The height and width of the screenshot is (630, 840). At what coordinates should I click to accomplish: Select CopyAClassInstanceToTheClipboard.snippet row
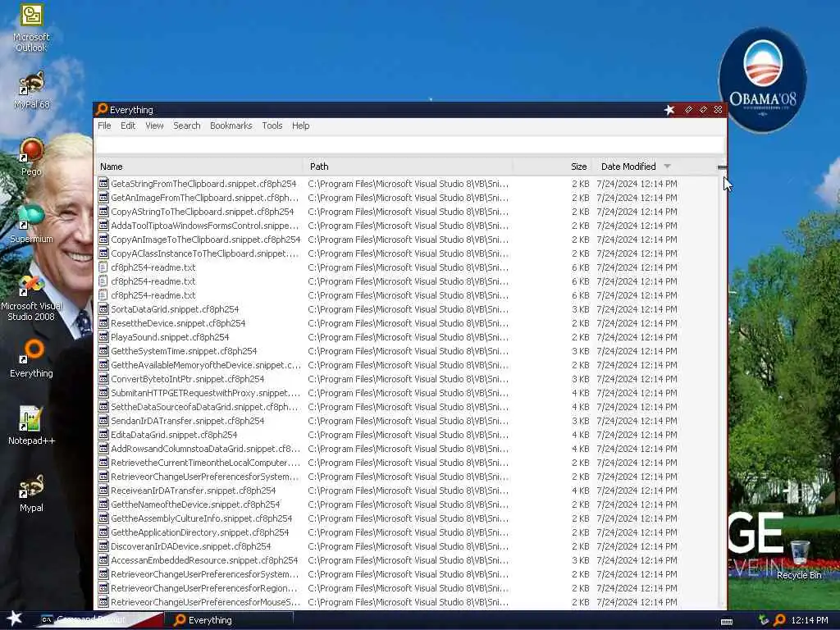(x=406, y=253)
